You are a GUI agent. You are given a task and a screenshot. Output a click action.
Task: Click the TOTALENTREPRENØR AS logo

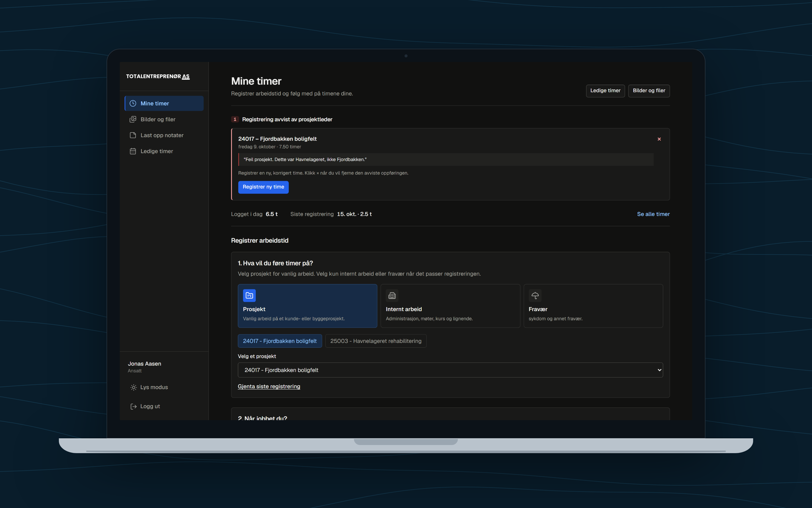click(158, 76)
